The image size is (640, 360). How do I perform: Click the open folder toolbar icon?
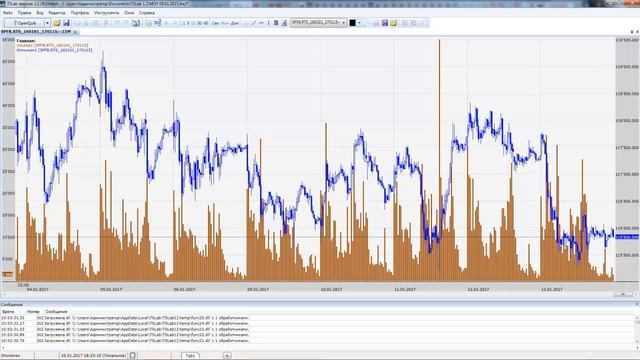(57, 23)
